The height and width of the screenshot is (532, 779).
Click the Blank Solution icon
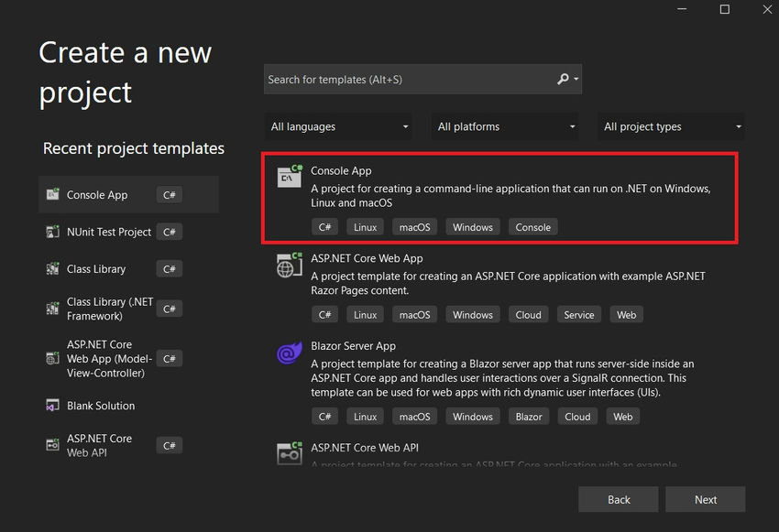tap(53, 405)
